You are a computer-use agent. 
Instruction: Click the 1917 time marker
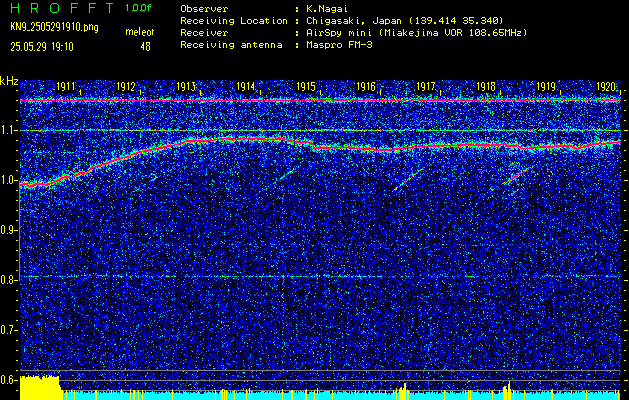point(426,87)
